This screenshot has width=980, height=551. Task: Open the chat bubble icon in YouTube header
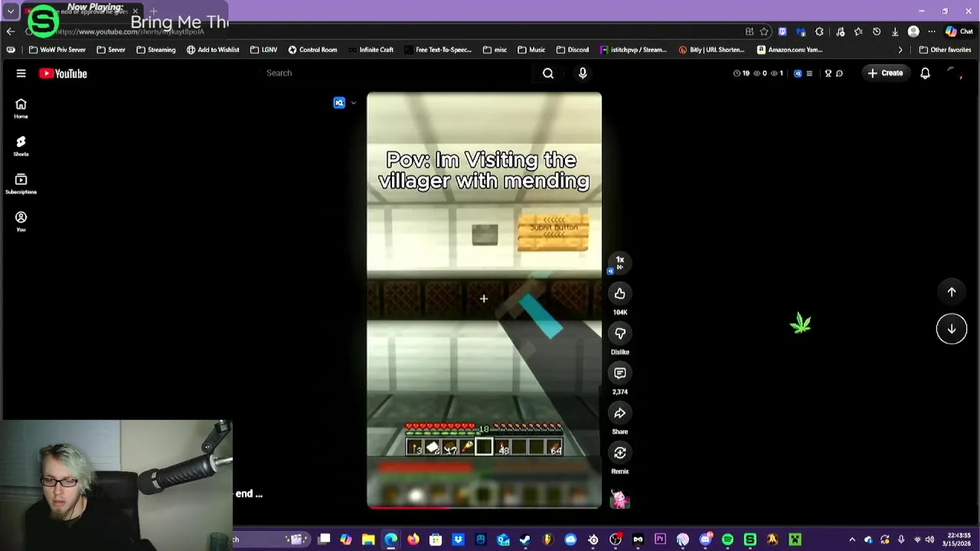click(839, 73)
